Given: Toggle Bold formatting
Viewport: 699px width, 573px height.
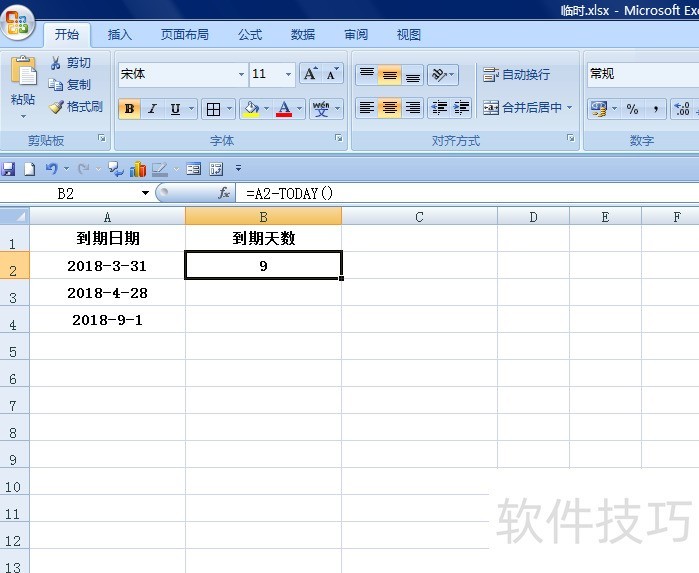Looking at the screenshot, I should pos(130,109).
